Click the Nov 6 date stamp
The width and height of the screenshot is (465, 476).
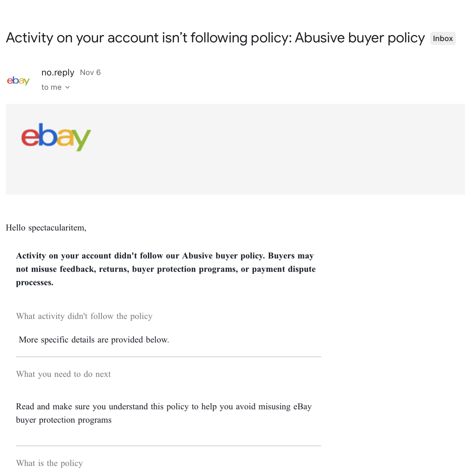pyautogui.click(x=90, y=73)
